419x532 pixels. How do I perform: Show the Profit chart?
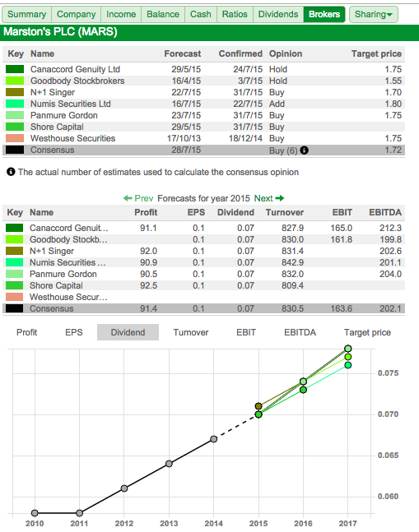click(26, 332)
